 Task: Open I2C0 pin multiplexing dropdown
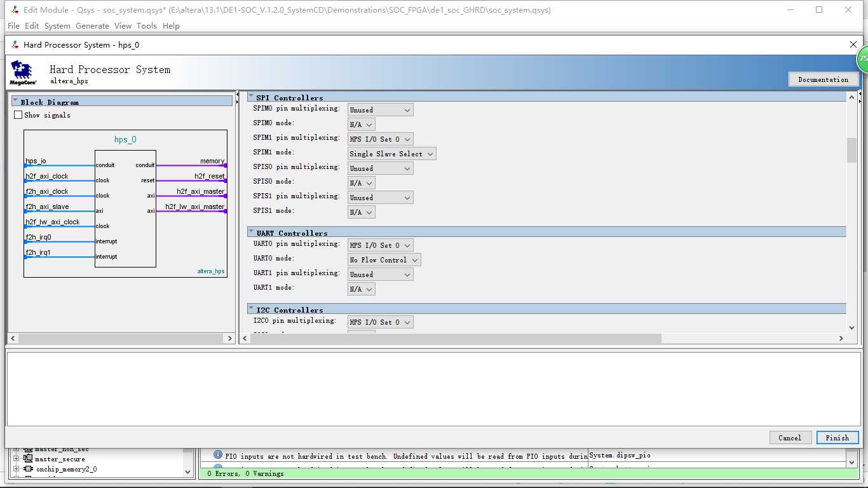[380, 322]
